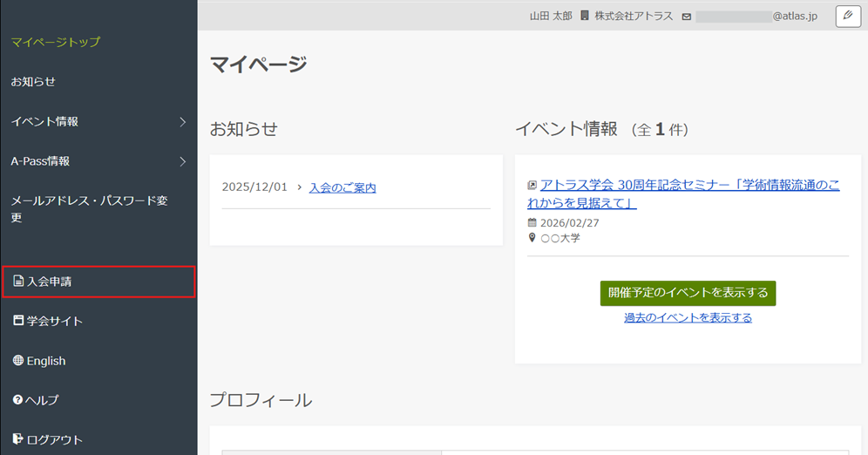Select イベント情報 in the sidebar menu
The image size is (868, 455).
[44, 122]
